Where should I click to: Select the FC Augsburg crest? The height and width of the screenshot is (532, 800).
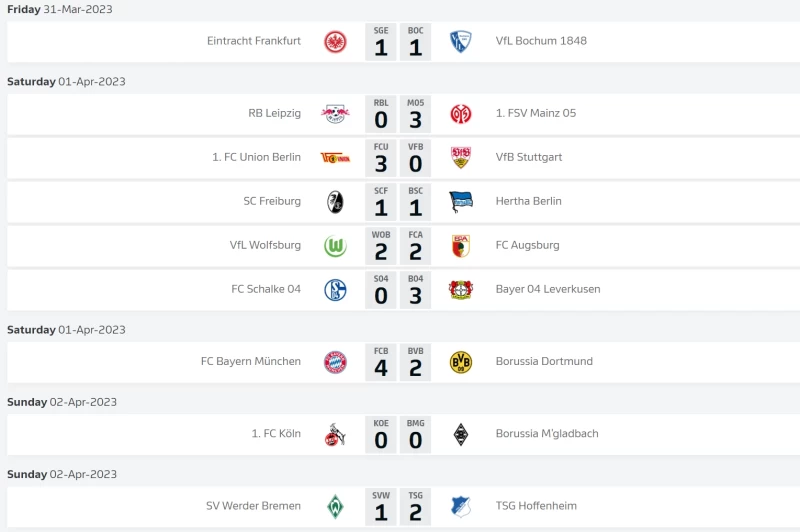(x=460, y=246)
